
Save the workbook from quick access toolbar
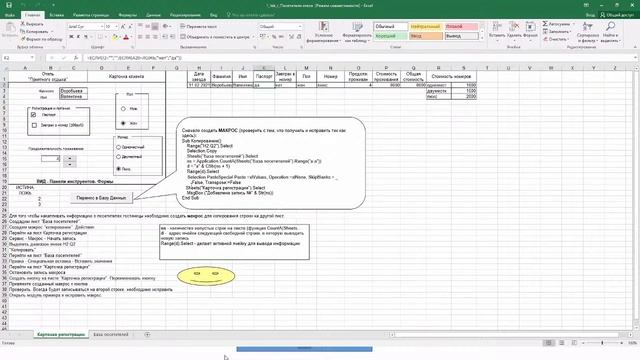pos(9,5)
